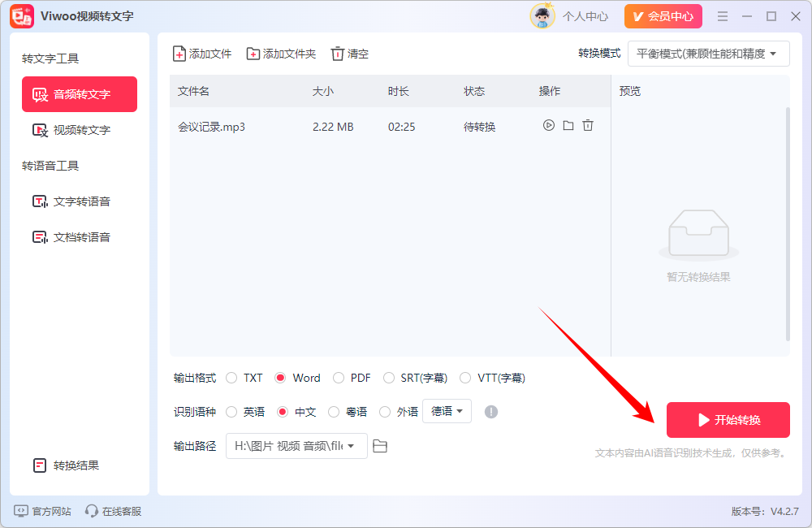Click the exclamation info icon

[x=491, y=412]
